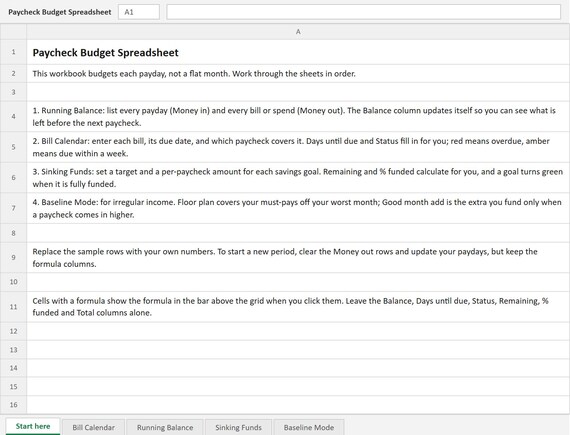The width and height of the screenshot is (570, 435).
Task: Switch to the Bill Calendar tab
Action: point(93,427)
